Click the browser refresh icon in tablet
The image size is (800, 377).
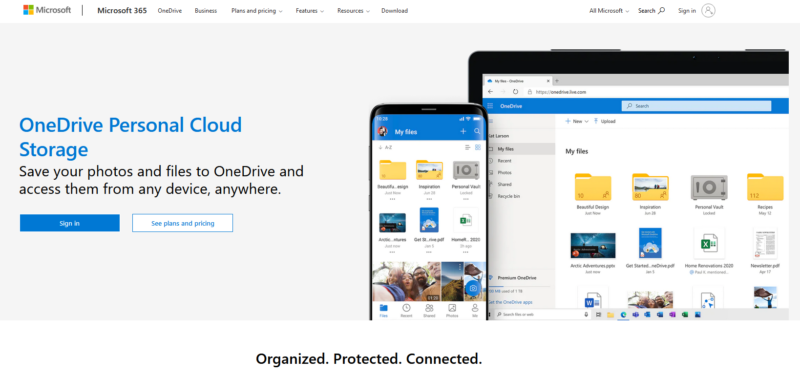tap(516, 92)
